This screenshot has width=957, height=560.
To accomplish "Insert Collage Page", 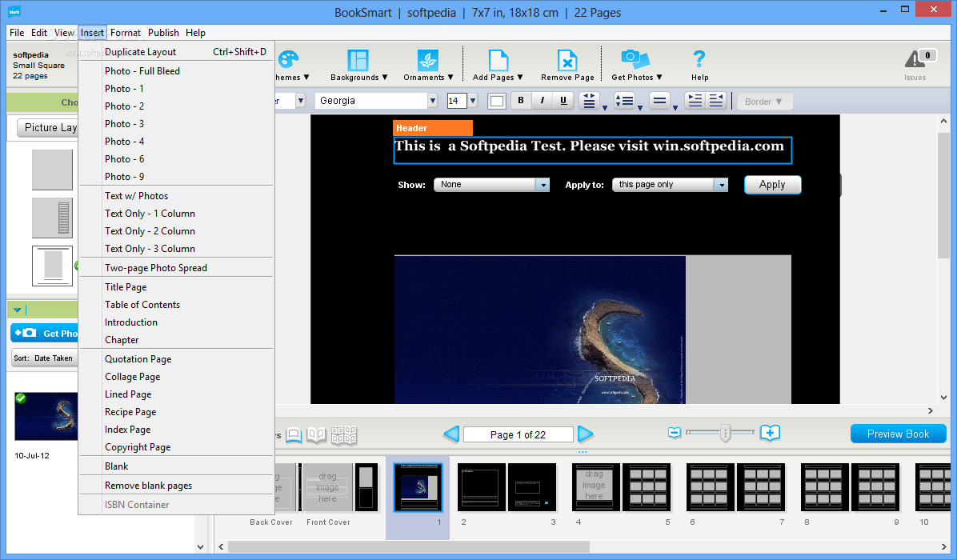I will point(176,377).
